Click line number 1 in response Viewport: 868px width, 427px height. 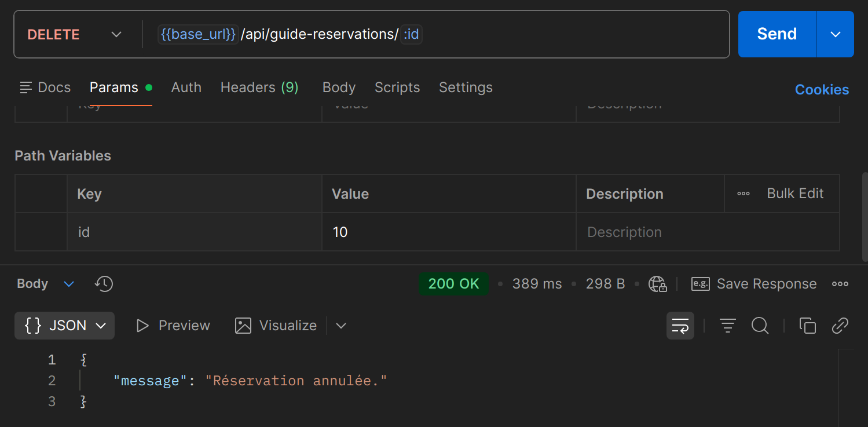tap(52, 360)
